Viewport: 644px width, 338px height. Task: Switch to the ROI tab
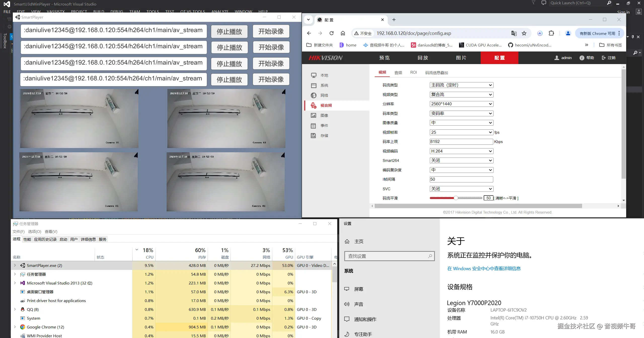click(x=413, y=72)
